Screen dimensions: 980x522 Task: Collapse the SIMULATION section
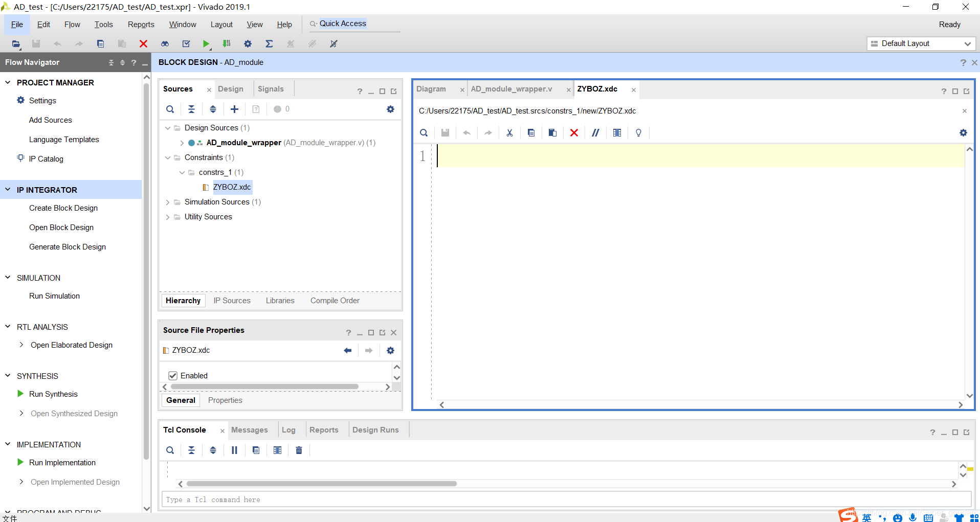click(x=8, y=278)
